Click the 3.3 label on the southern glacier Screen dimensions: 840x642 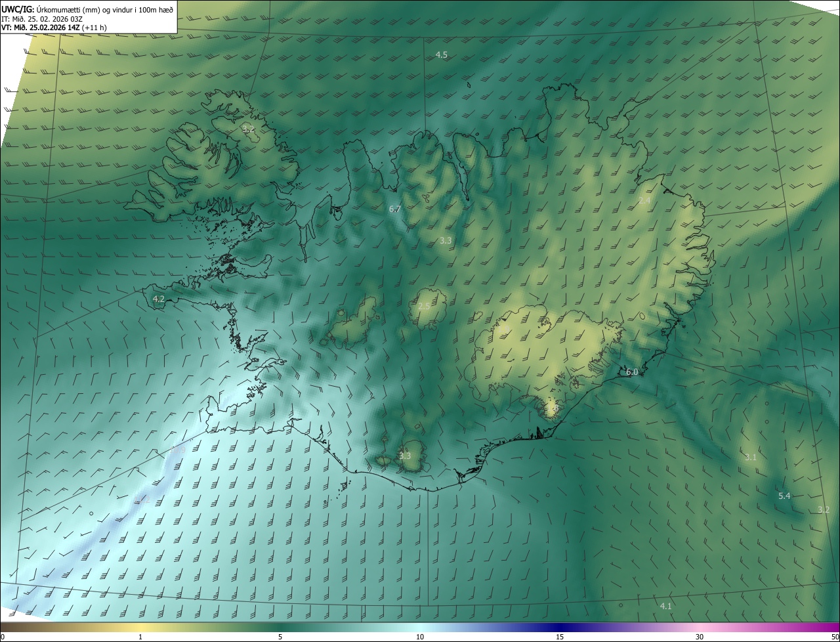pos(405,456)
